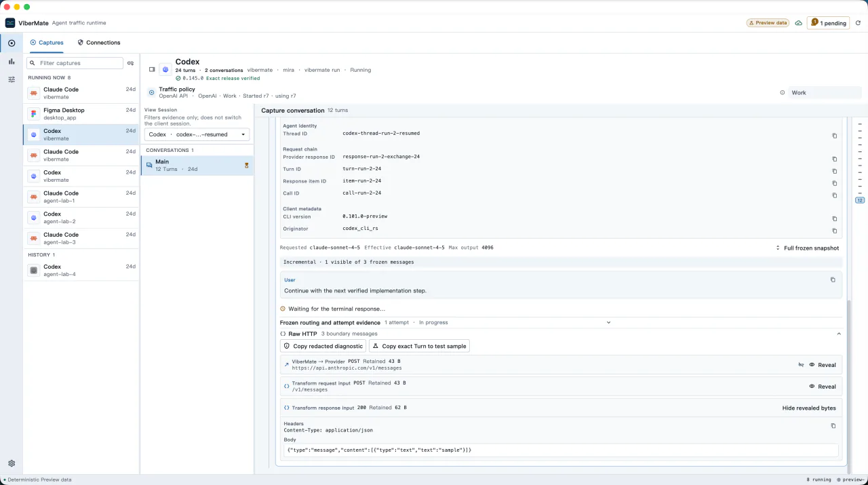Click the ViberMate logo icon

coord(10,23)
